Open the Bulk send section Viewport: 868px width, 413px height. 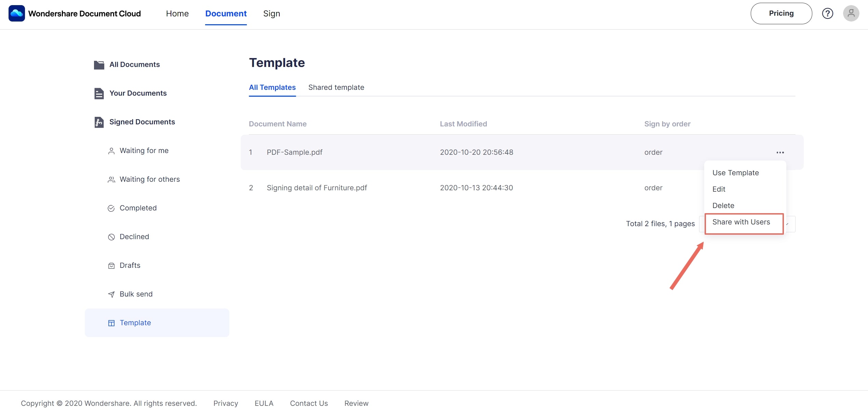click(136, 294)
